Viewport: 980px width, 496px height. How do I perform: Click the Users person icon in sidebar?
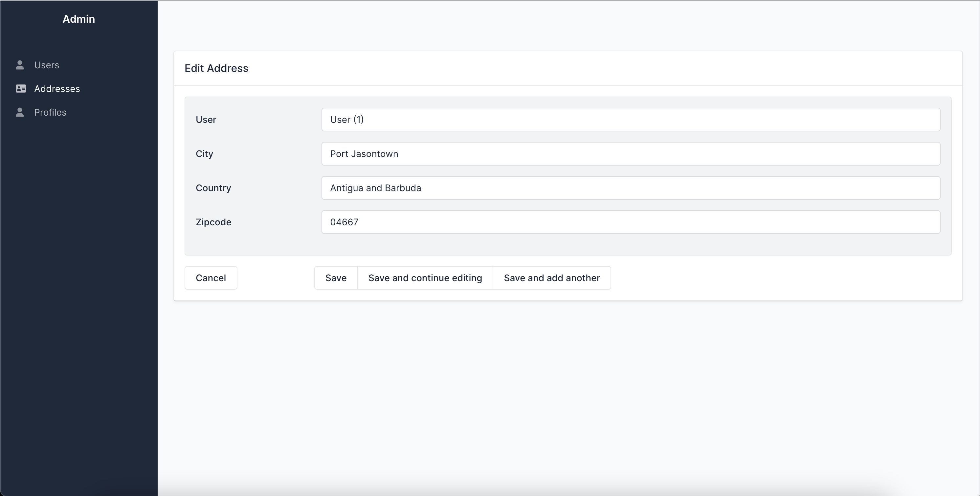20,65
